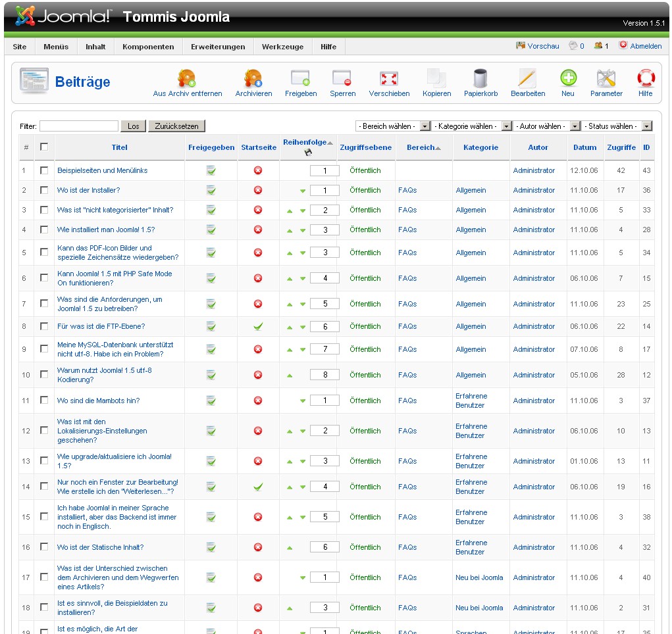Viewport: 672px width, 634px height.
Task: Click the Verschieben move icon
Action: pyautogui.click(x=389, y=80)
